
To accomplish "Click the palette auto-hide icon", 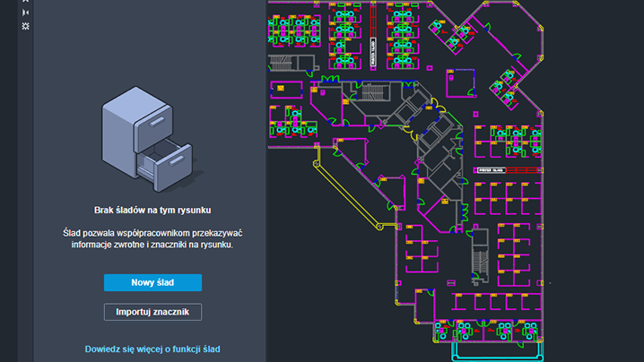I will 25,13.
